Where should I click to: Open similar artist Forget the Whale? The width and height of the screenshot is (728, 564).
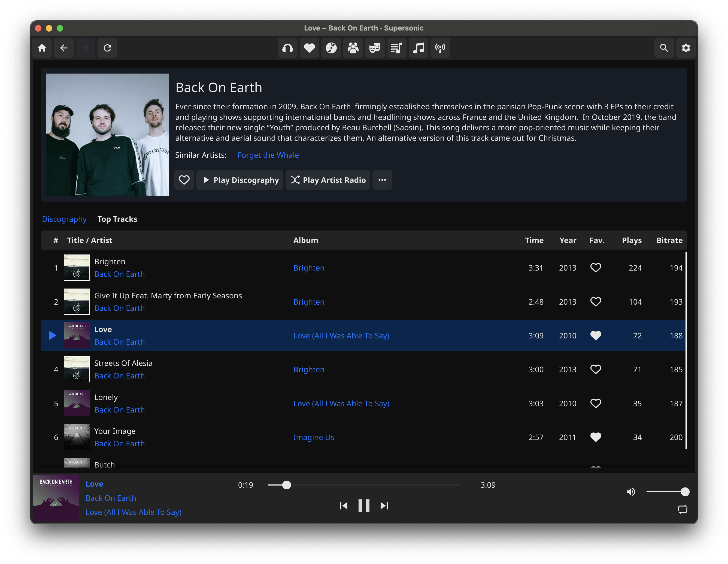pos(268,155)
